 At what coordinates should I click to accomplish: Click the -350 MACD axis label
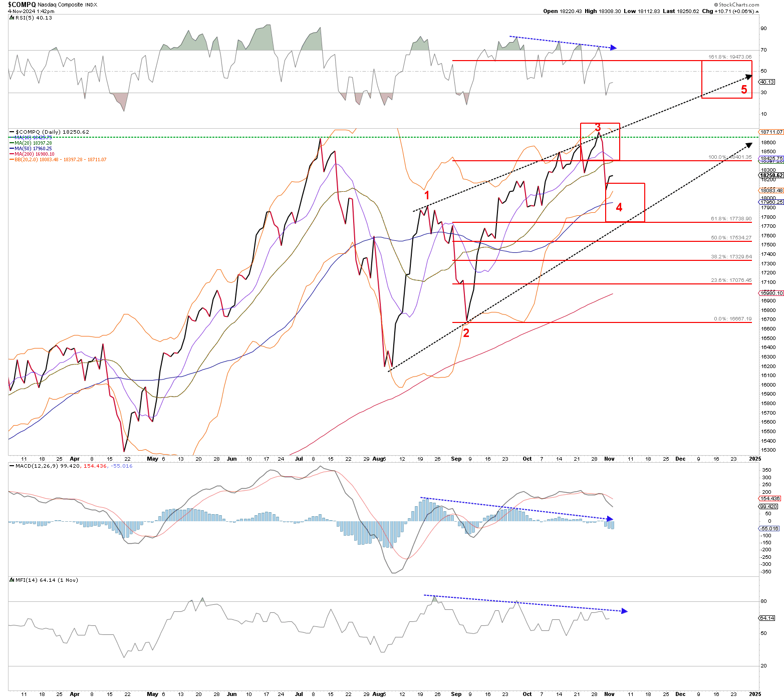click(766, 571)
